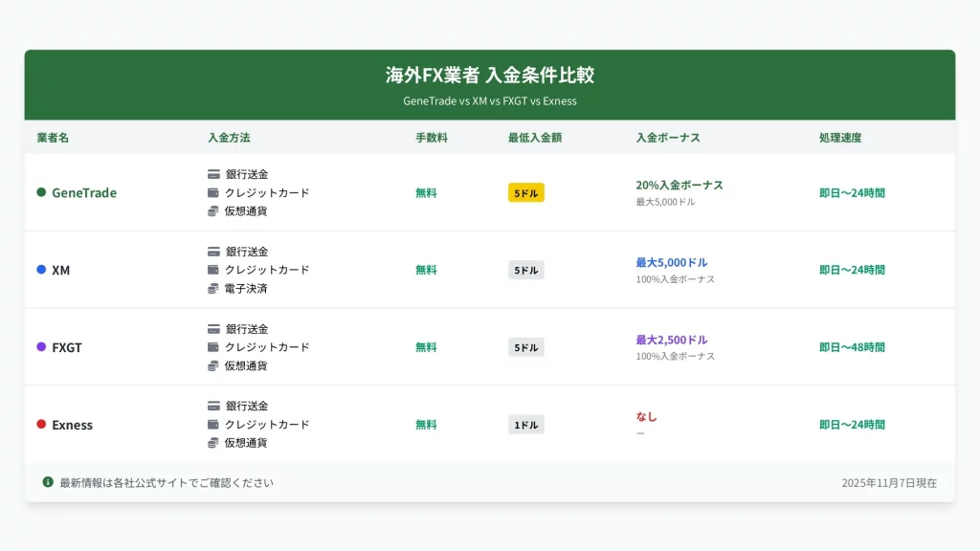This screenshot has height=551, width=980.
Task: Click the 最大2,500ドル bonus text
Action: click(672, 340)
